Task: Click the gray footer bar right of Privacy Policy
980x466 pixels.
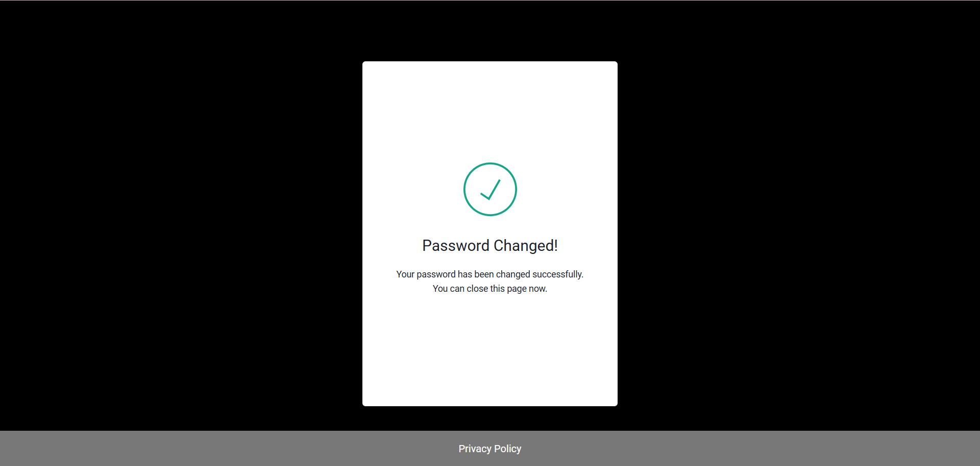Action: coord(750,449)
